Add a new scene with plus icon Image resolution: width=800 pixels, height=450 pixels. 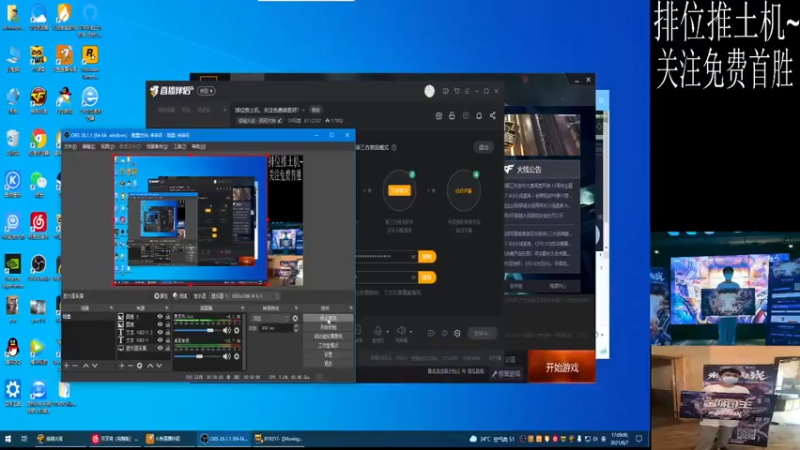[66, 366]
